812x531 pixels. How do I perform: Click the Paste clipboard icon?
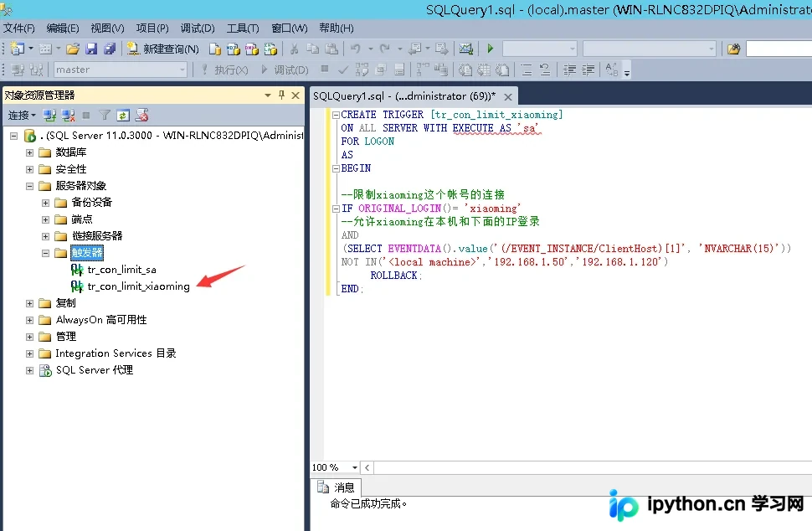tap(331, 49)
